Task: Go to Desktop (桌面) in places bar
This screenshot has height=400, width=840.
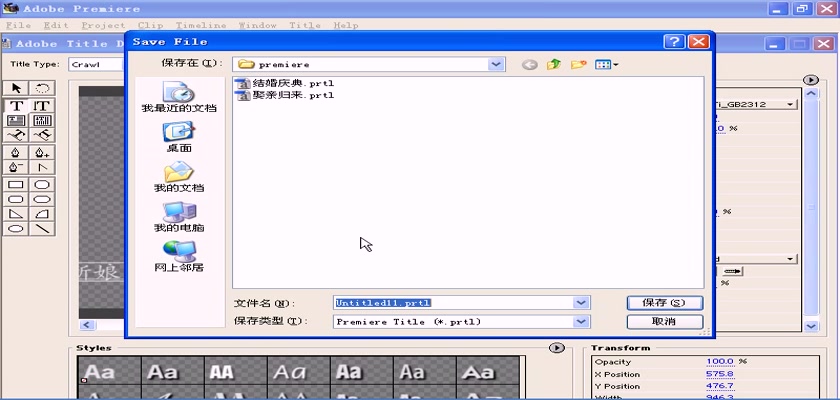Action: click(x=179, y=137)
